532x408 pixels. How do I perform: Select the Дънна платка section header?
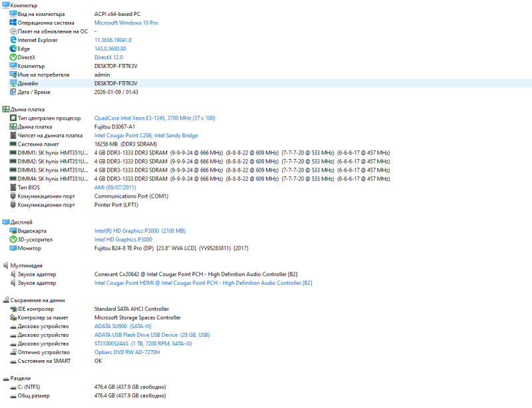tap(27, 109)
